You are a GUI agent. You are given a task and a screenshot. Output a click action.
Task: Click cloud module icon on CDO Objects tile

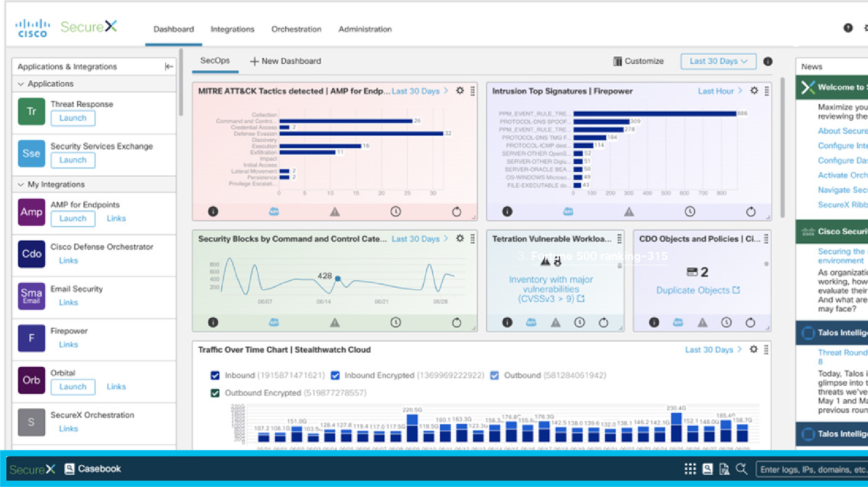[x=678, y=322]
